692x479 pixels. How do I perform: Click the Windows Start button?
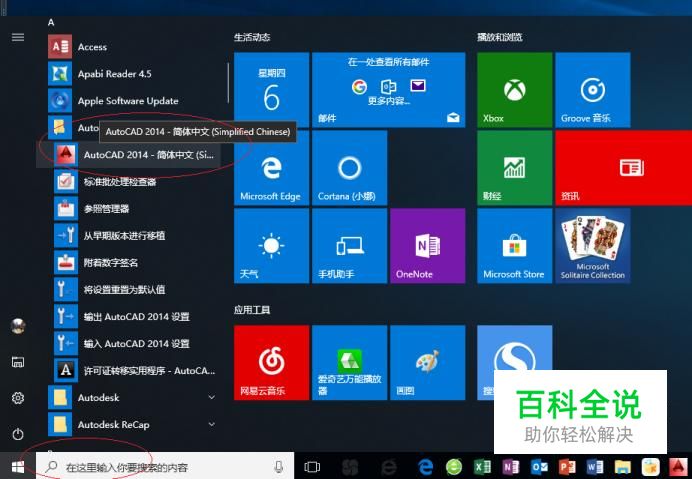click(18, 467)
